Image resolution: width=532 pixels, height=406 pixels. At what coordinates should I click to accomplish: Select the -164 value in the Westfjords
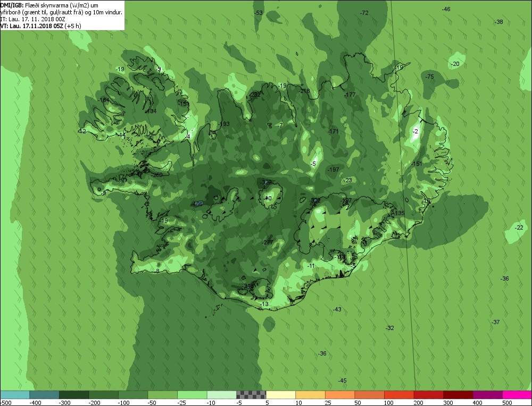[104, 100]
